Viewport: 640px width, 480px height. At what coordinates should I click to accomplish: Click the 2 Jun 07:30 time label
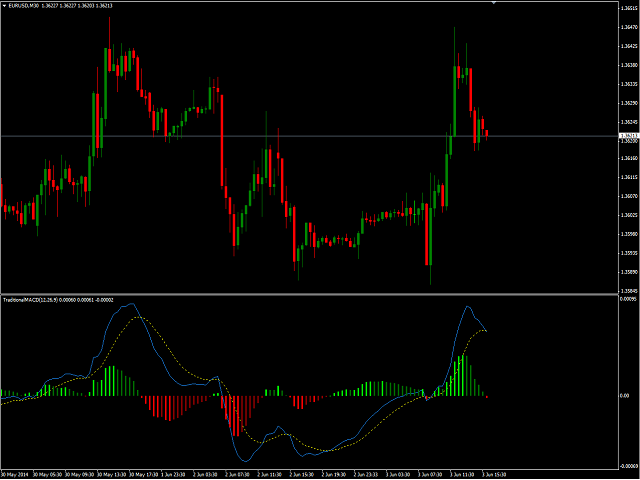pos(240,475)
